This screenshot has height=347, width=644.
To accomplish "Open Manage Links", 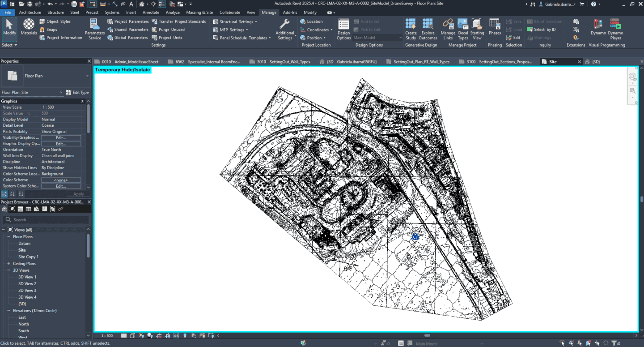I will tap(448, 30).
